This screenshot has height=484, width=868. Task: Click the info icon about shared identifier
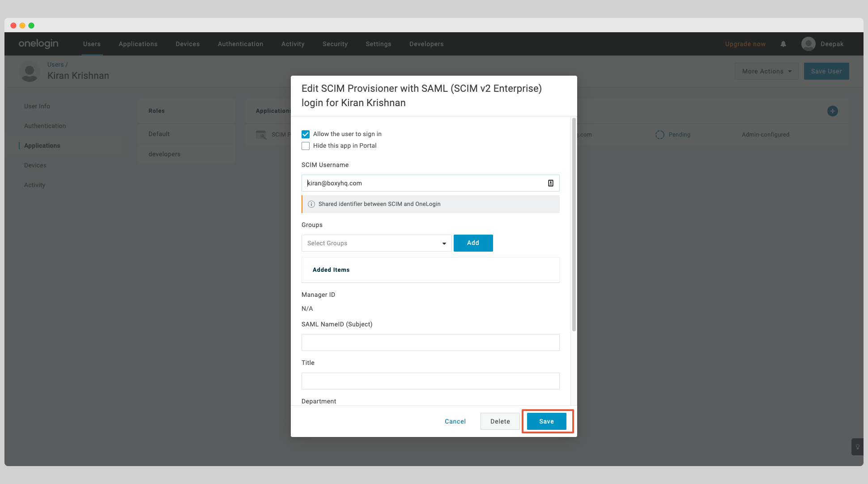(311, 204)
